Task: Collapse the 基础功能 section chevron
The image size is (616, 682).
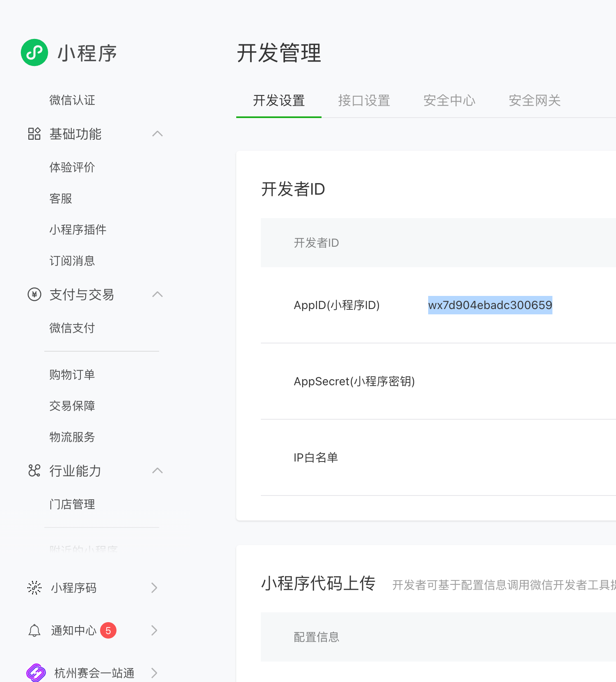Action: pos(157,134)
